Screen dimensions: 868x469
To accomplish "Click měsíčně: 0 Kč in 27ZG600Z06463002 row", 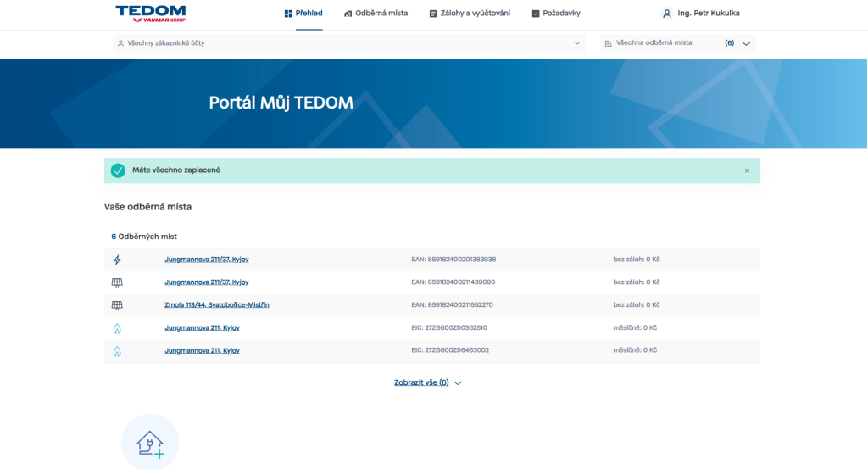I will tap(635, 350).
